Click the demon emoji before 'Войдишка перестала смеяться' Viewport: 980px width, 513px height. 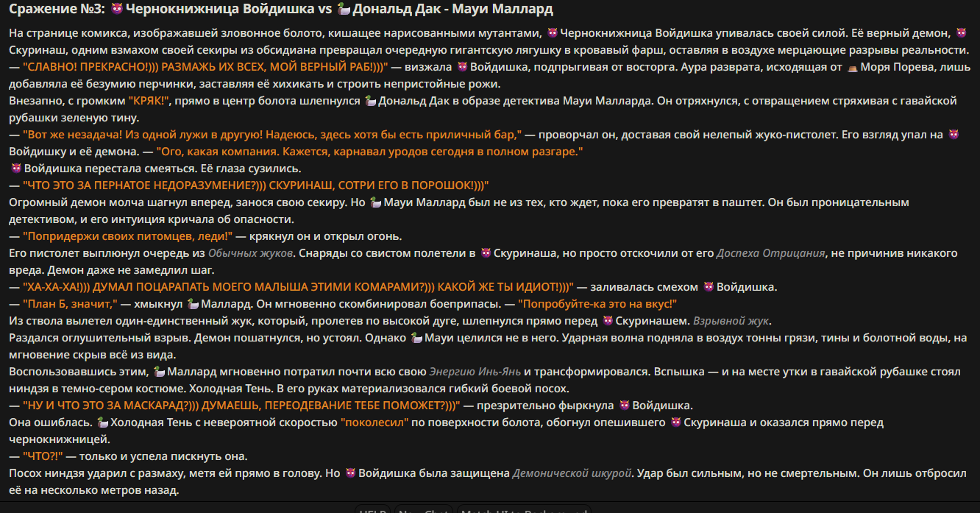[x=16, y=169]
